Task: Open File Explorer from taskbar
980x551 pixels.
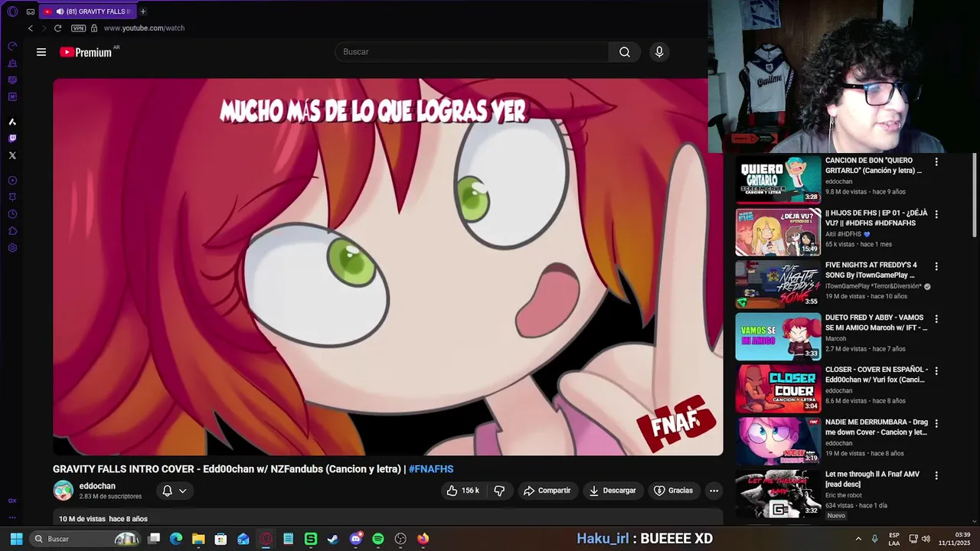Action: tap(198, 539)
